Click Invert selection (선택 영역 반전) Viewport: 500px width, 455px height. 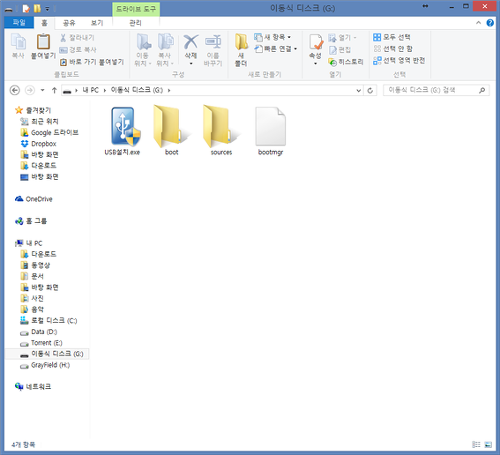[x=399, y=60]
